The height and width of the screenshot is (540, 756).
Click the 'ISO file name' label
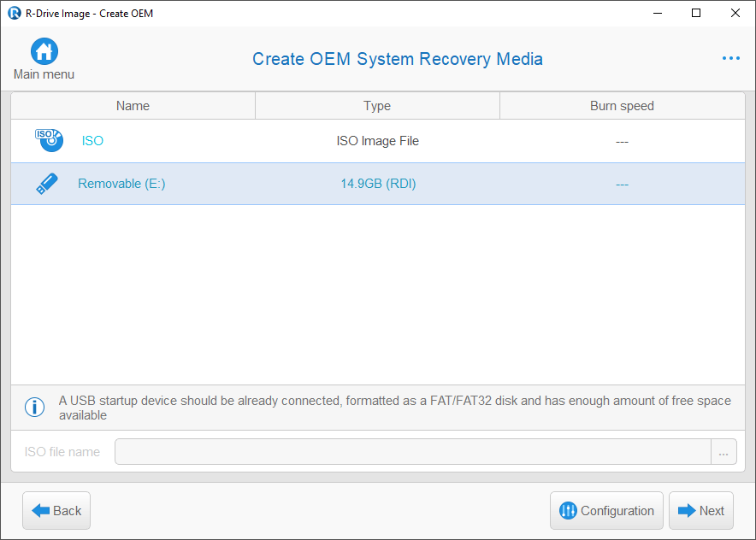[62, 452]
